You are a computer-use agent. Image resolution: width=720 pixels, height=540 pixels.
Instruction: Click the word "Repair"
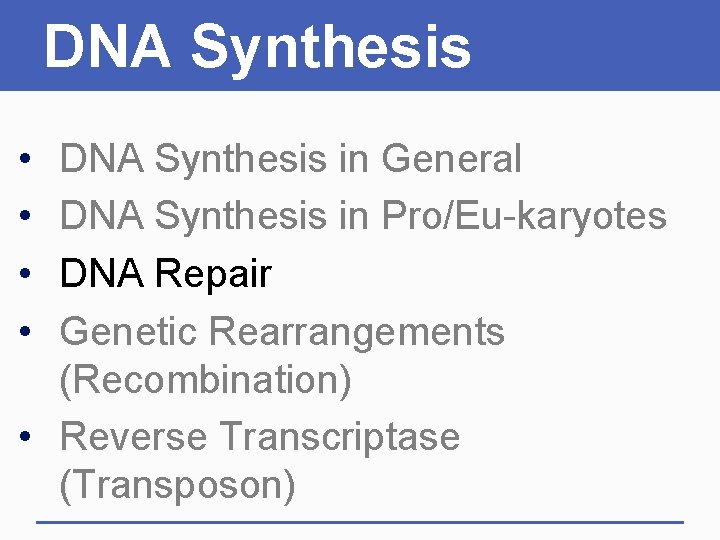click(213, 273)
